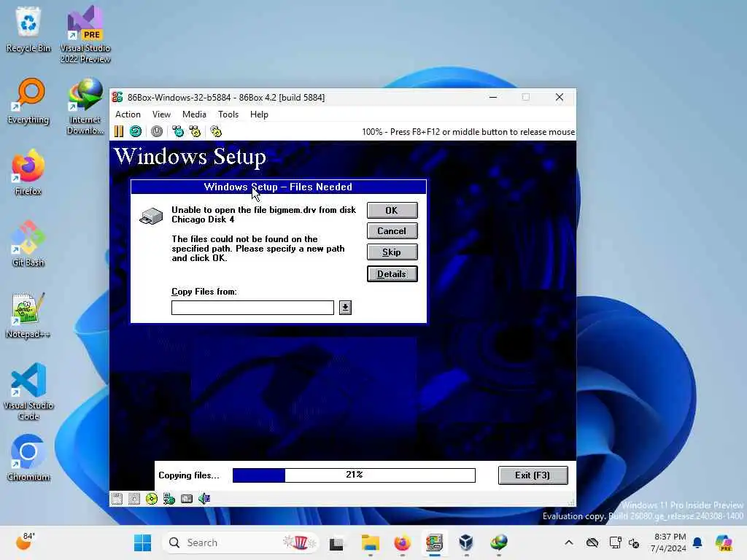Open Git Bash desktop shortcut
The image size is (747, 560).
[x=28, y=244]
